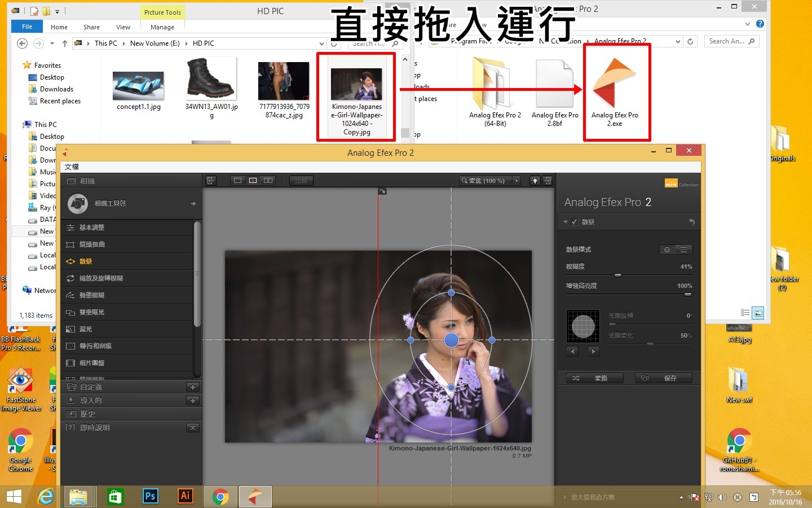Click the 相機工具包 camera kit round icon
This screenshot has width=812, height=508.
click(78, 204)
